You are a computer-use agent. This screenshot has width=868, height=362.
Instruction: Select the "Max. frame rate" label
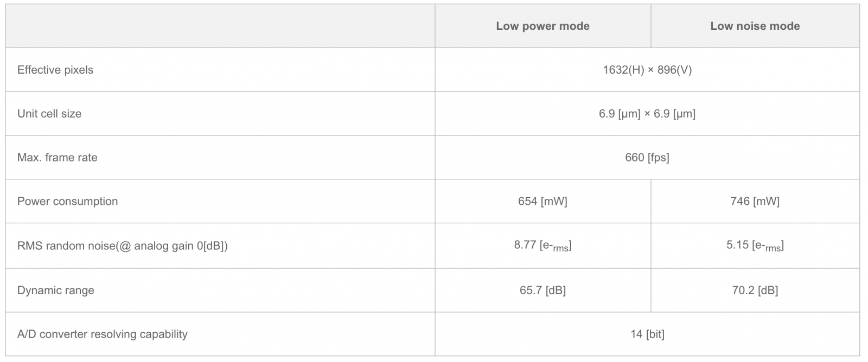tap(58, 158)
